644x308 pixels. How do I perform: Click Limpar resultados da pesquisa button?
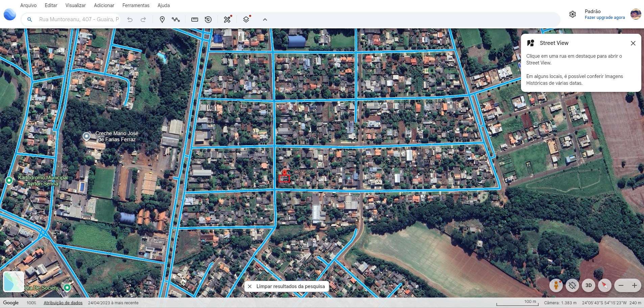coord(286,286)
